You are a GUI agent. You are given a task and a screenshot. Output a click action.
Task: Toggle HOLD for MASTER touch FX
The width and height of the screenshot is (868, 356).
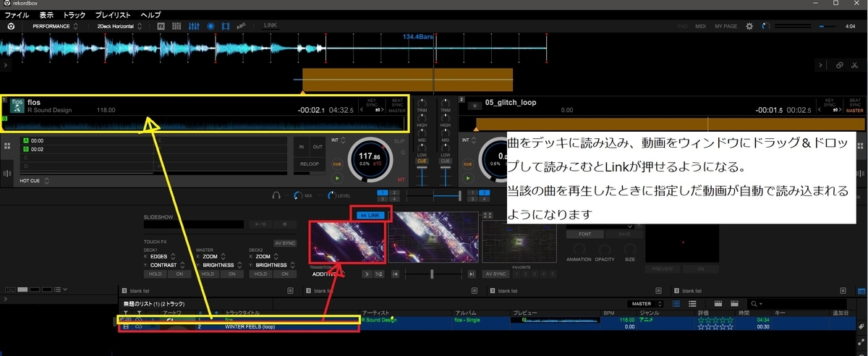coord(207,274)
